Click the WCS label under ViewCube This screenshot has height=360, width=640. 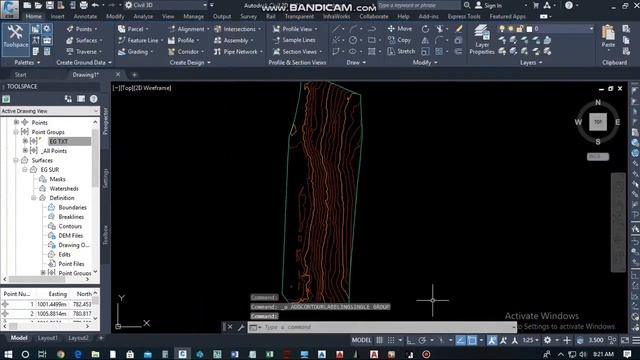coord(598,156)
